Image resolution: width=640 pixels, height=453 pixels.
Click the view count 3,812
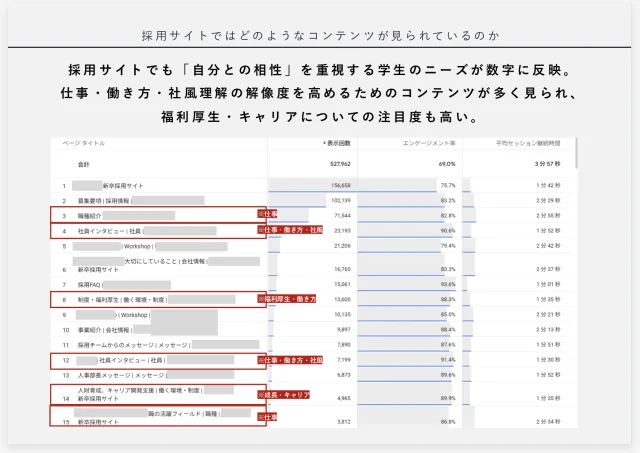[344, 422]
